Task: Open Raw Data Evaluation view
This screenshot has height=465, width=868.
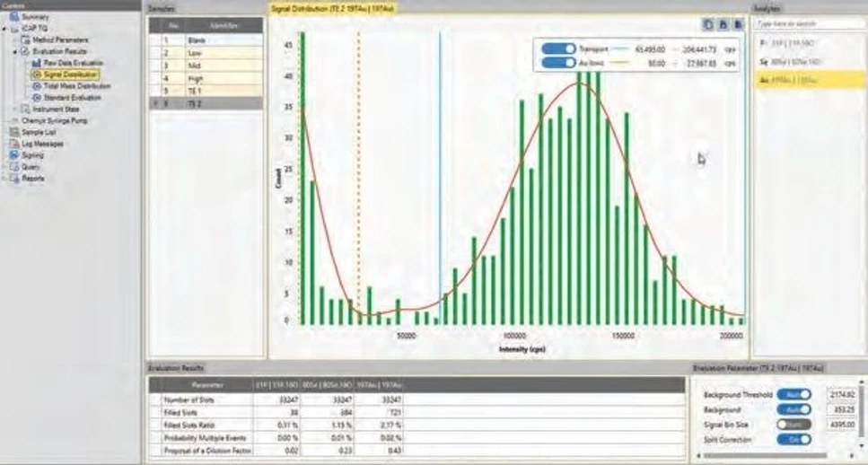Action: pos(73,63)
